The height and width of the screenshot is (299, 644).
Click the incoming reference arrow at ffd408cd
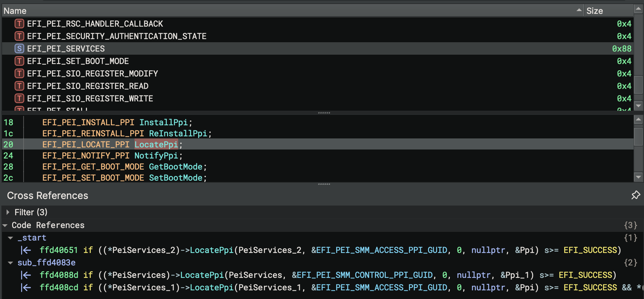26,288
